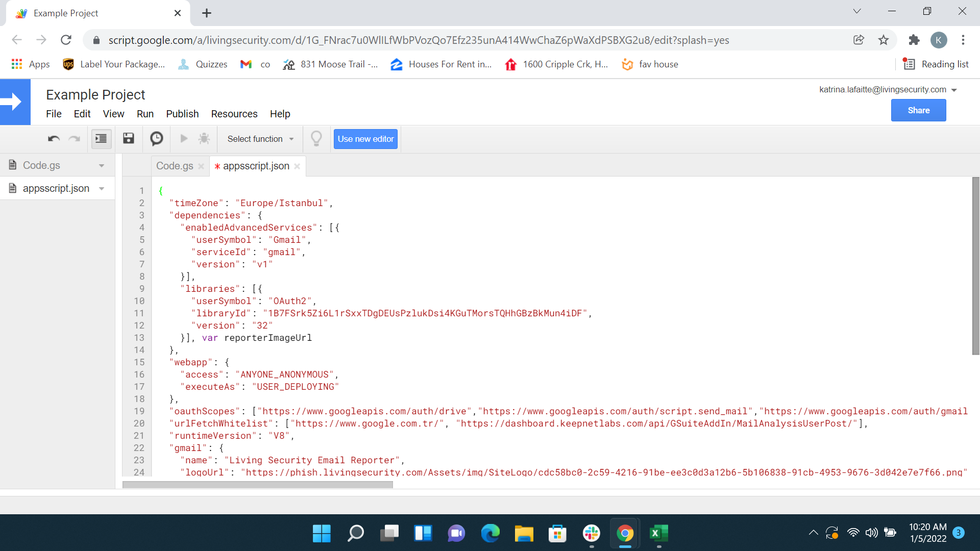980x551 pixels.
Task: Show hidden system tray icons chevron
Action: pos(814,533)
